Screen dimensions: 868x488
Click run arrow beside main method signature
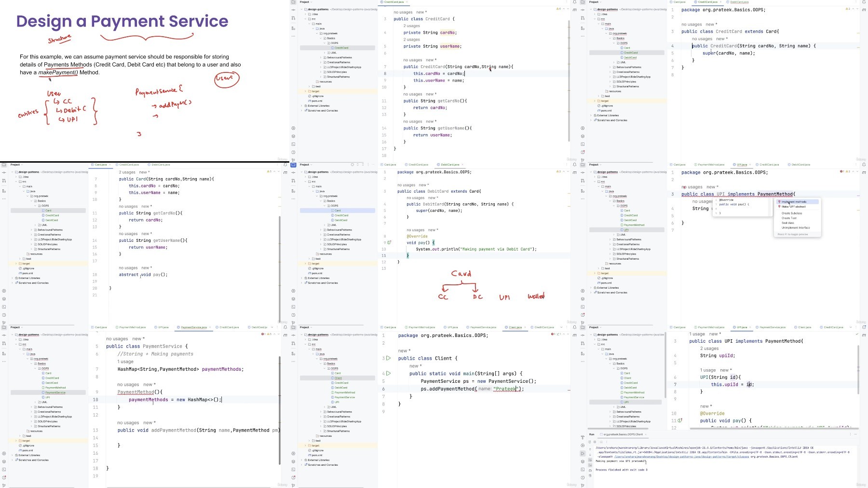click(388, 373)
